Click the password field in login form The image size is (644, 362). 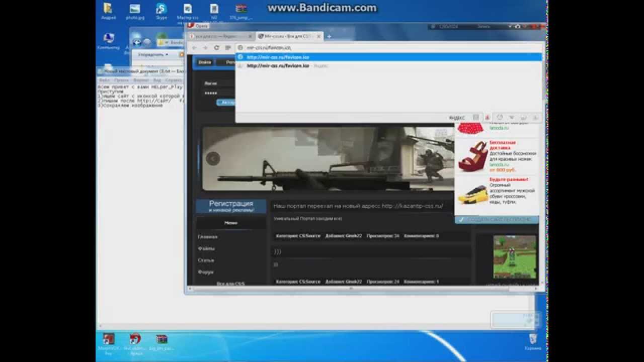[219, 93]
